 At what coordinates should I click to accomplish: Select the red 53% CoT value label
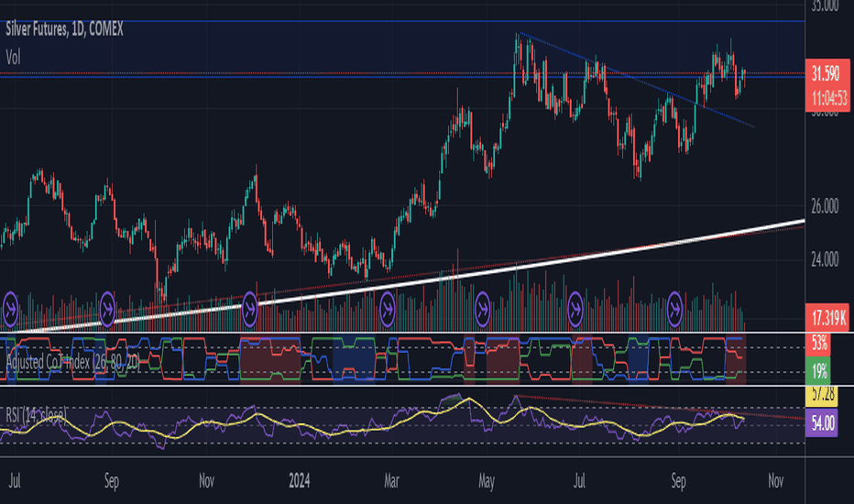point(817,344)
